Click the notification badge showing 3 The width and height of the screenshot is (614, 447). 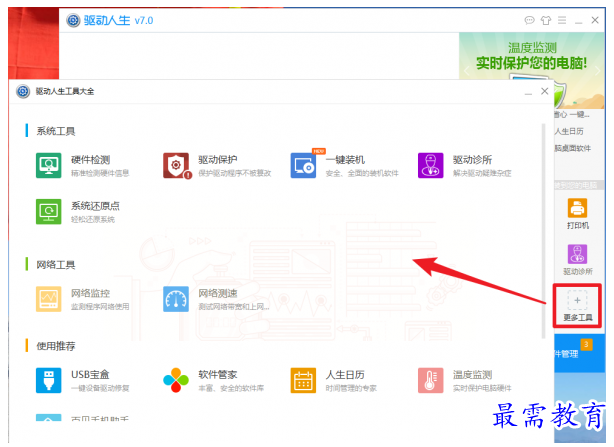point(586,344)
